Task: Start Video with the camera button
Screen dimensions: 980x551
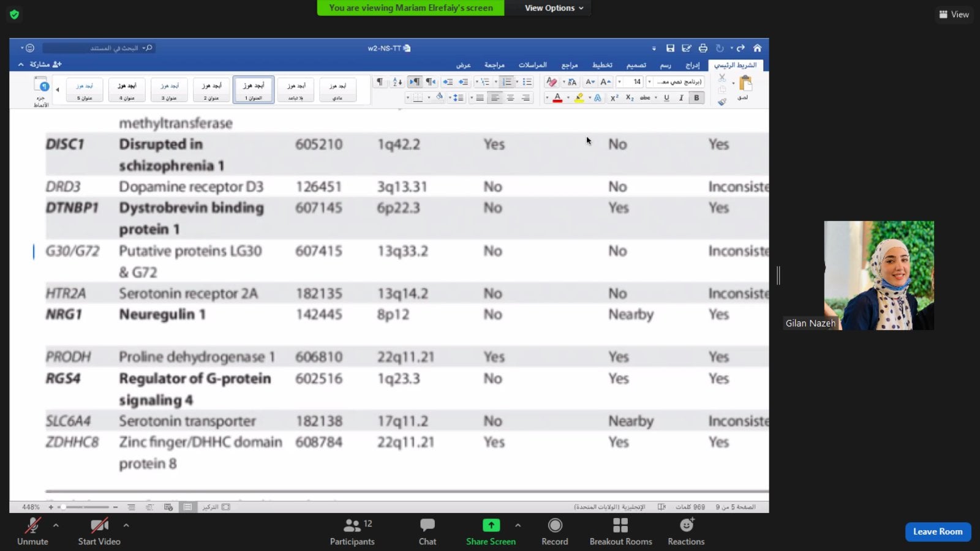Action: point(99,525)
